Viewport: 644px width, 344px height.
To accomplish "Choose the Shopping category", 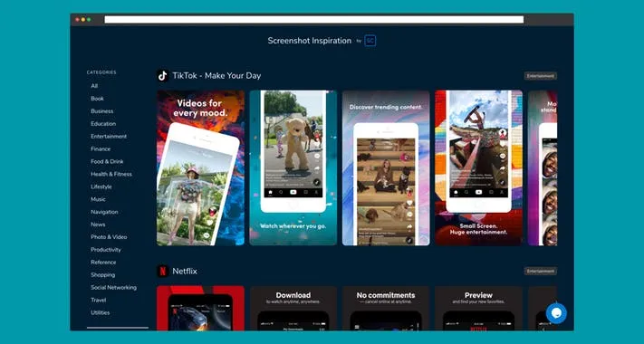I will pos(102,275).
